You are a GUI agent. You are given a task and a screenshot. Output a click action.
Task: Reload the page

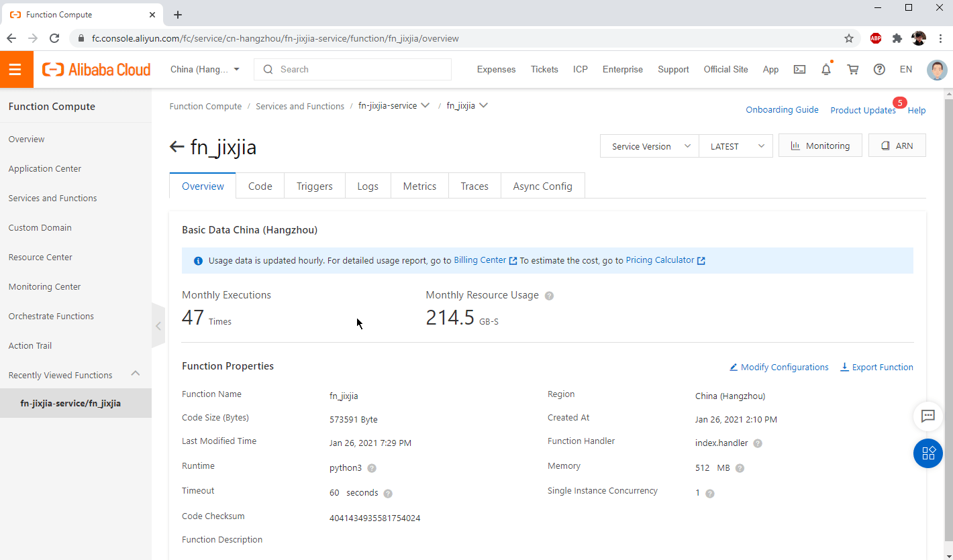coord(55,38)
